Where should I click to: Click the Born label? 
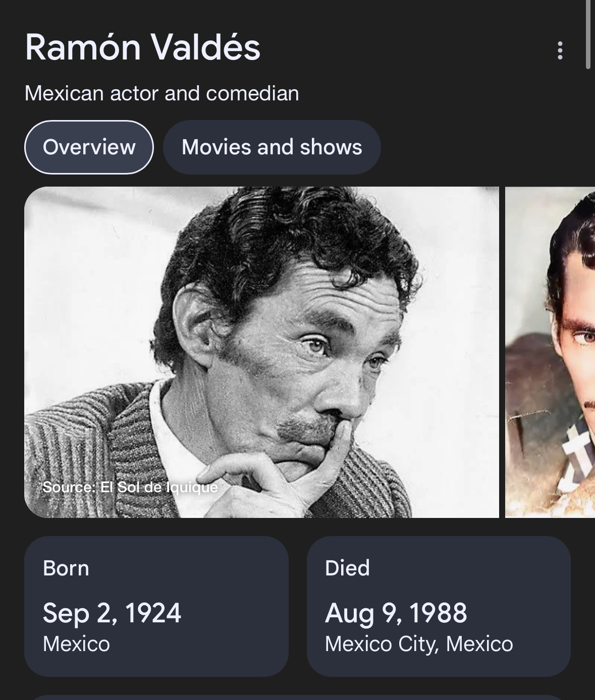point(66,568)
